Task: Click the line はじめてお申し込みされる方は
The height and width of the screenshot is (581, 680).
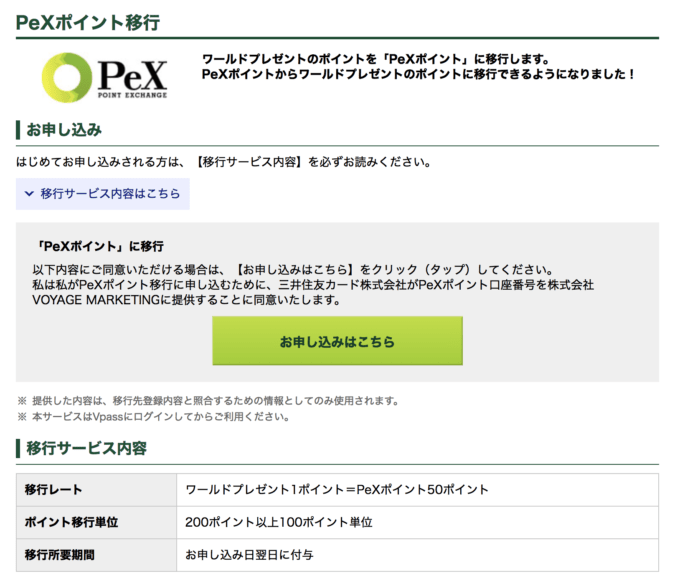Action: tap(224, 162)
